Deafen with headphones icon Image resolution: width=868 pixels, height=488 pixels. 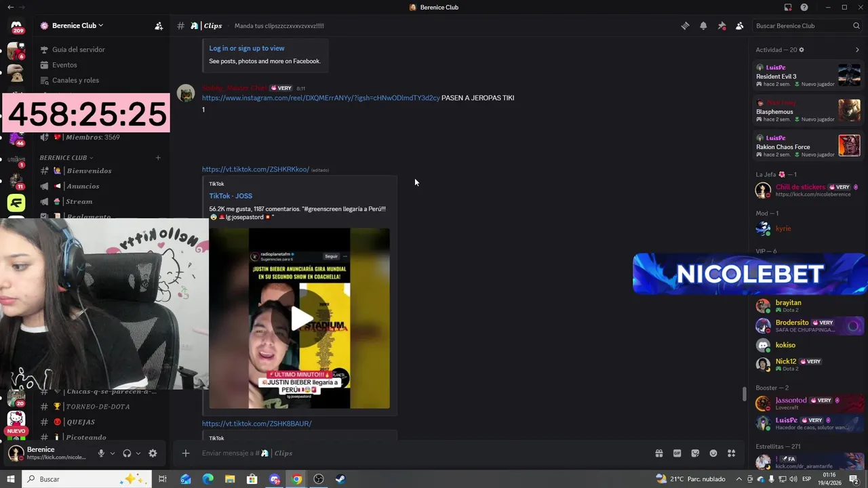127,453
